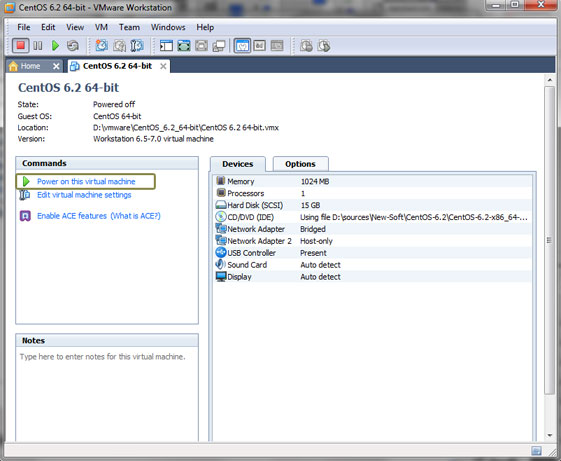
Task: Click the vertical scrollbar up arrow
Action: tap(550, 80)
